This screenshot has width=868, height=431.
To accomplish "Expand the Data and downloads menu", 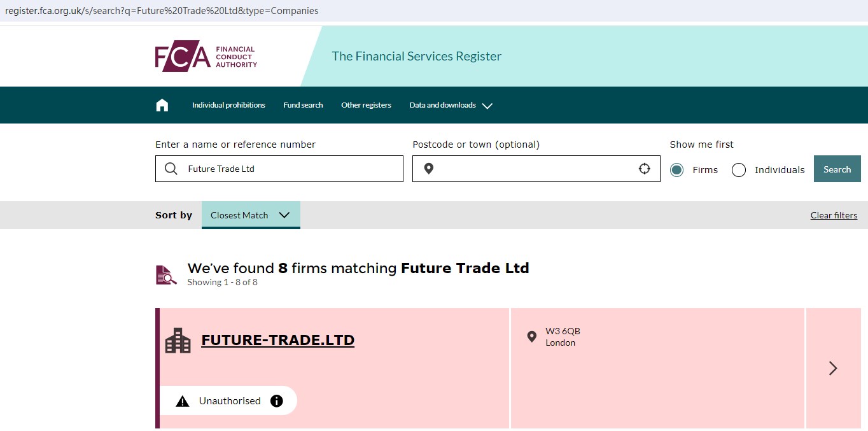I will 451,105.
